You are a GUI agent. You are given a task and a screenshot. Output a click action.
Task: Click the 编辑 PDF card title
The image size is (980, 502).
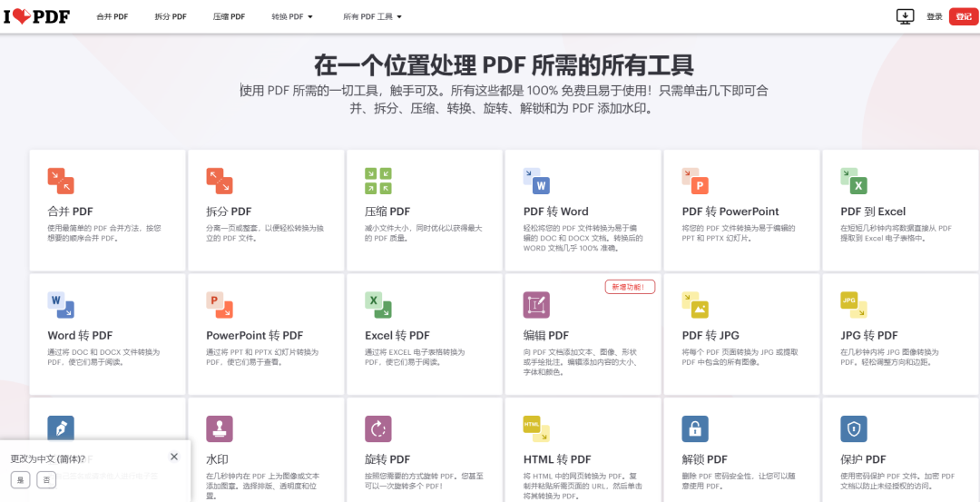tap(545, 336)
